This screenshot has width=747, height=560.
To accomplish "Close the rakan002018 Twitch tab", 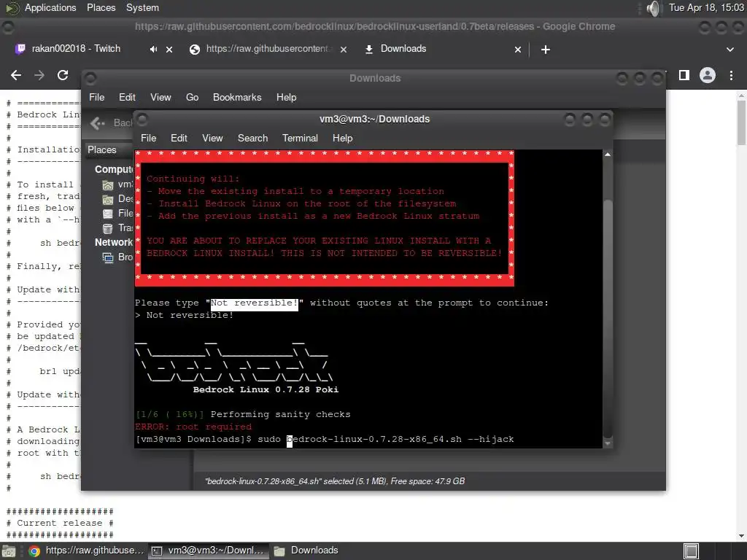I will pos(169,50).
